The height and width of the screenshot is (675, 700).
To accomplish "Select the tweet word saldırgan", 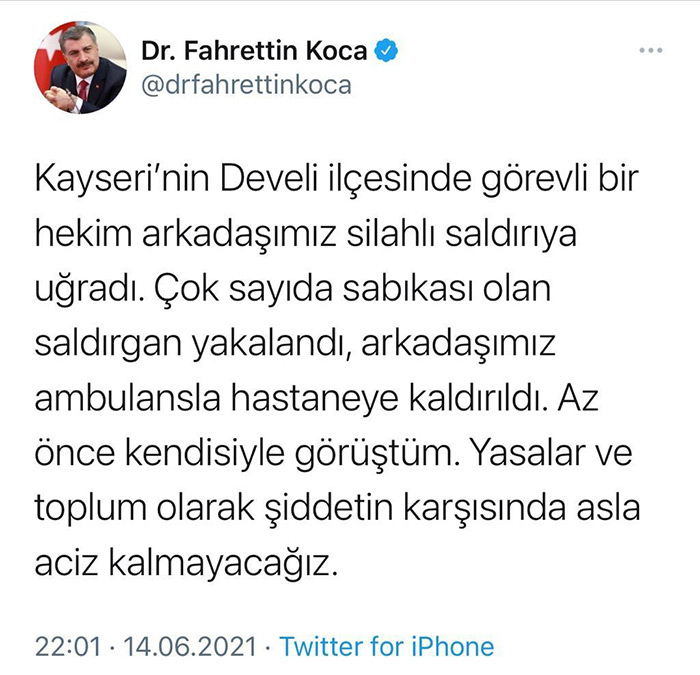I will [108, 346].
